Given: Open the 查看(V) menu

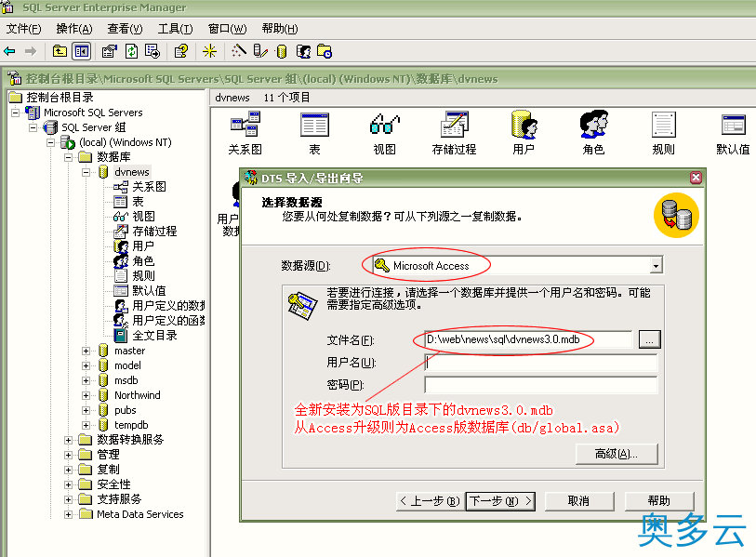Looking at the screenshot, I should [125, 29].
